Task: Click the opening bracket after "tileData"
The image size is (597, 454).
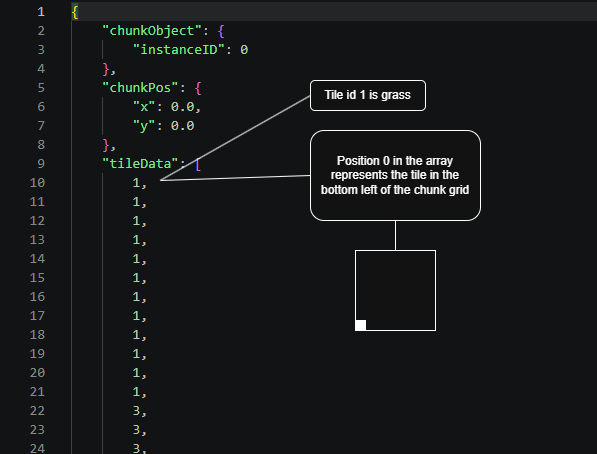Action: (x=198, y=165)
